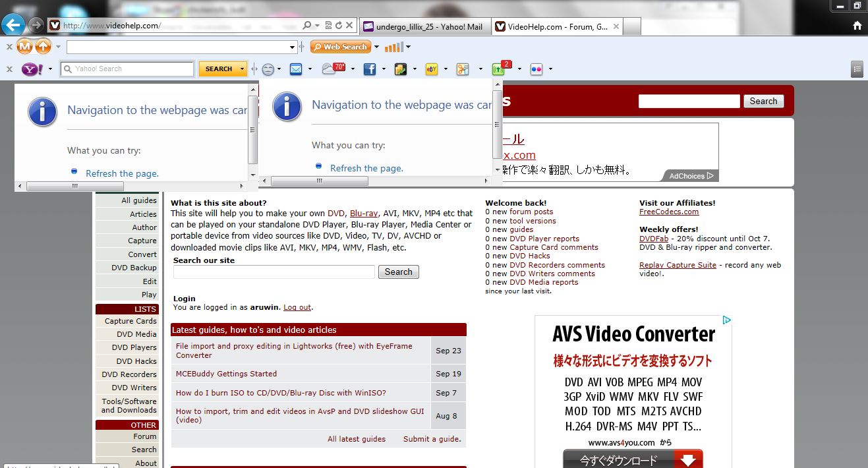Click the orange M toolbar logo
This screenshot has width=868, height=468.
click(x=25, y=47)
